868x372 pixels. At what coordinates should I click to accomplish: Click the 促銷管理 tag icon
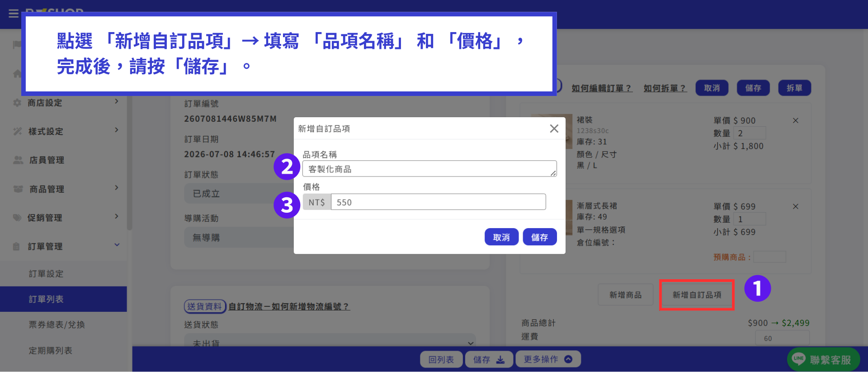pyautogui.click(x=17, y=218)
